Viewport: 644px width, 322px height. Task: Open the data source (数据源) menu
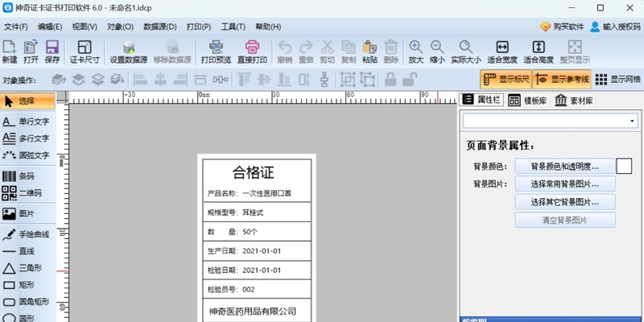tap(159, 27)
